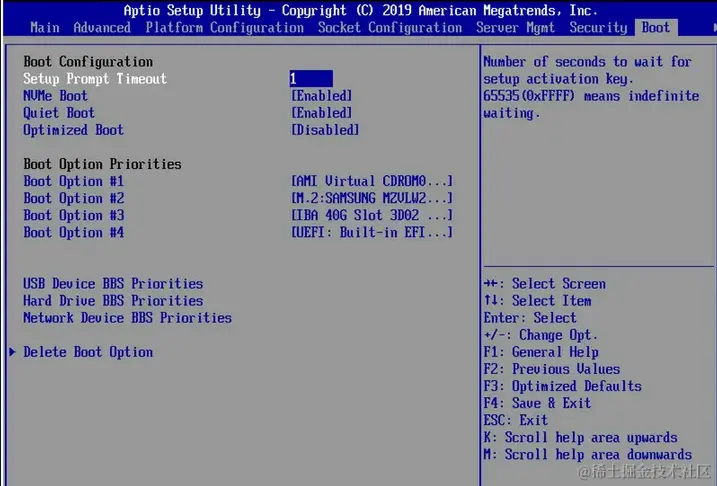Viewport: 717px width, 486px height.
Task: Open the Security tab
Action: click(x=598, y=28)
